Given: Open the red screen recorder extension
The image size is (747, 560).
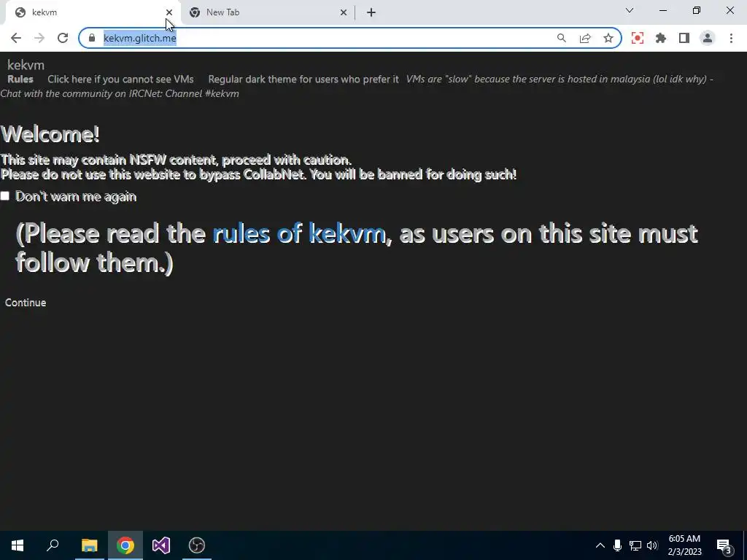Looking at the screenshot, I should pos(638,38).
